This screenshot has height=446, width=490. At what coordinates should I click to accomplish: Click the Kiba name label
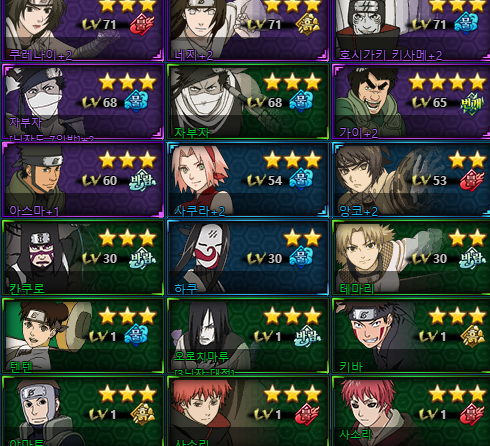pos(351,366)
